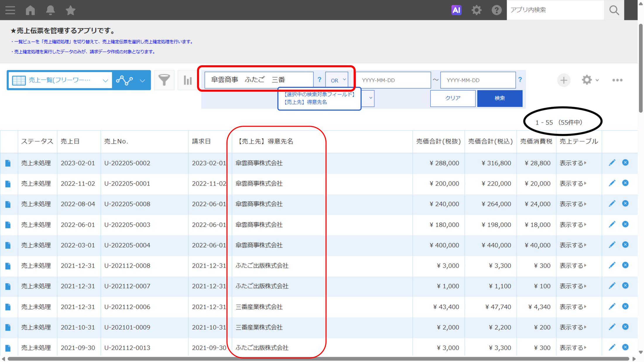Edit record U-202205-0002 with pencil icon
Image resolution: width=644 pixels, height=362 pixels.
pos(612,163)
